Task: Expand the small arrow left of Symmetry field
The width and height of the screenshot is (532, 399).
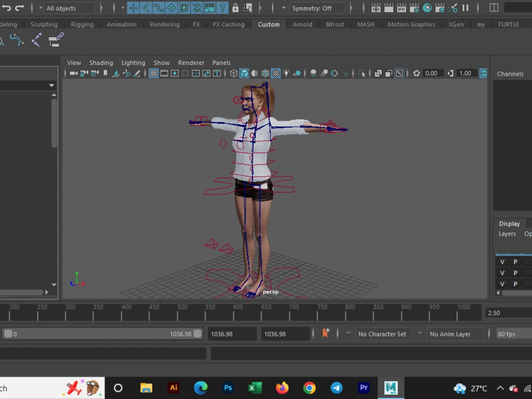Action: pyautogui.click(x=284, y=8)
